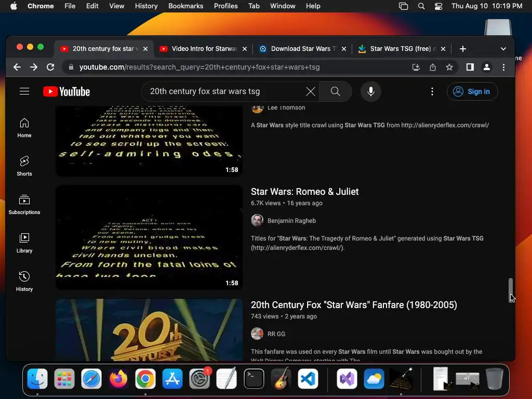
Task: Open Finder from the Dock
Action: 37,379
